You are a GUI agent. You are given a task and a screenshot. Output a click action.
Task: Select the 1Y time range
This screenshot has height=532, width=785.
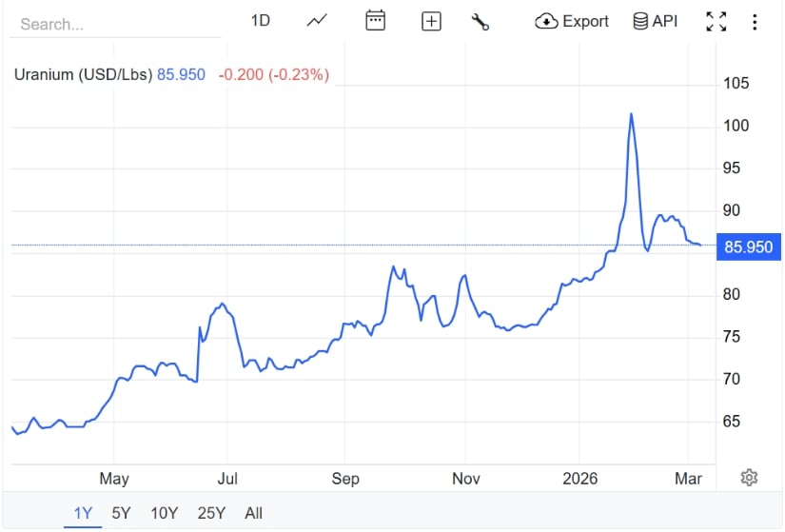click(x=83, y=513)
